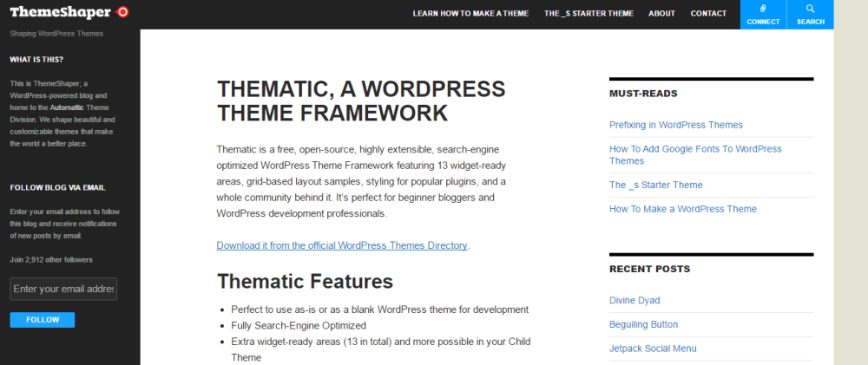
Task: Click 'Fully Search-Engine Optimized' bullet item
Action: 299,326
